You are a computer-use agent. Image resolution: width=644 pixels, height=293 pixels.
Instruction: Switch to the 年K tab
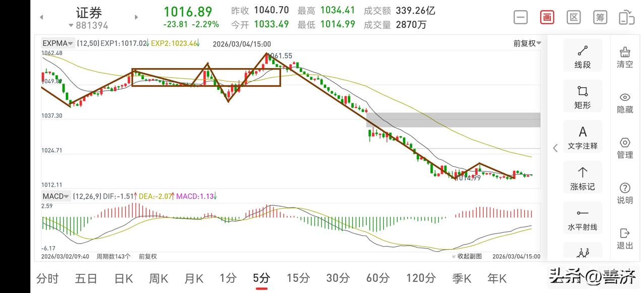[x=497, y=278]
